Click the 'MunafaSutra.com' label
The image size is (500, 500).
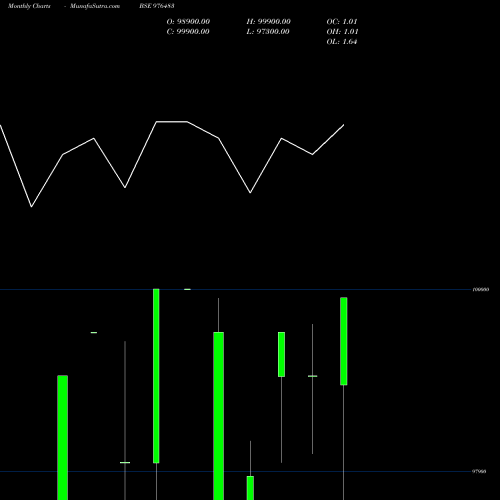pyautogui.click(x=95, y=6)
